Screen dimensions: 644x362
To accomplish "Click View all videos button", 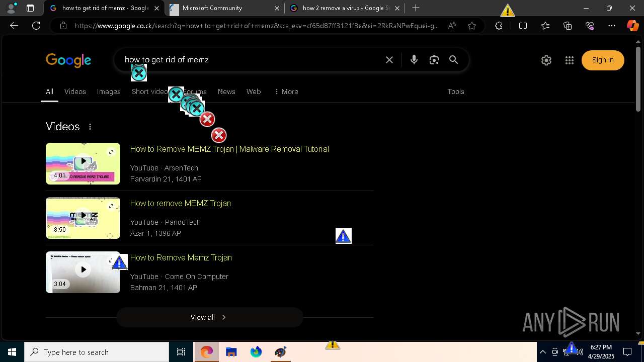I will (x=209, y=317).
